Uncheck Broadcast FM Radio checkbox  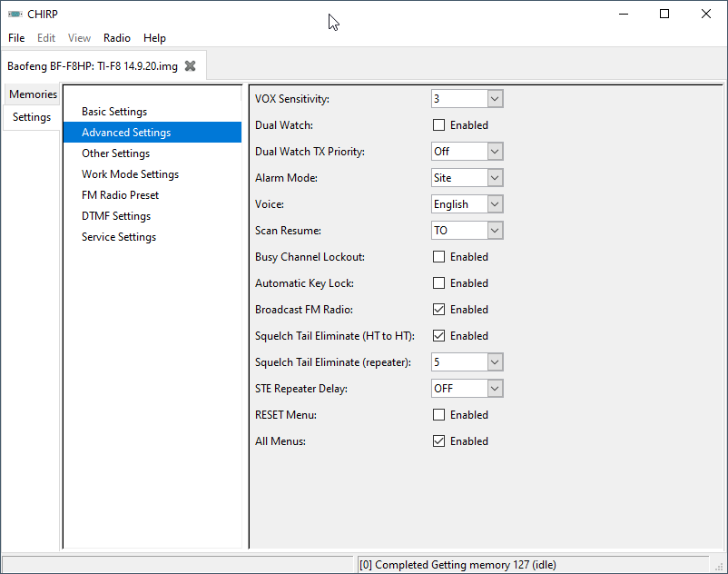(438, 310)
